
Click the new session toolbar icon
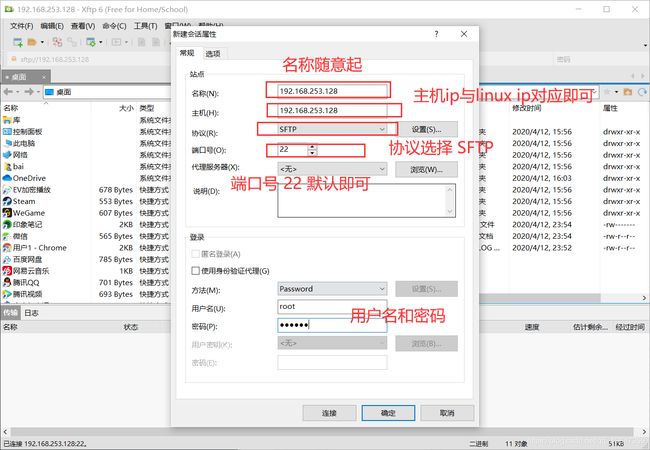point(17,42)
